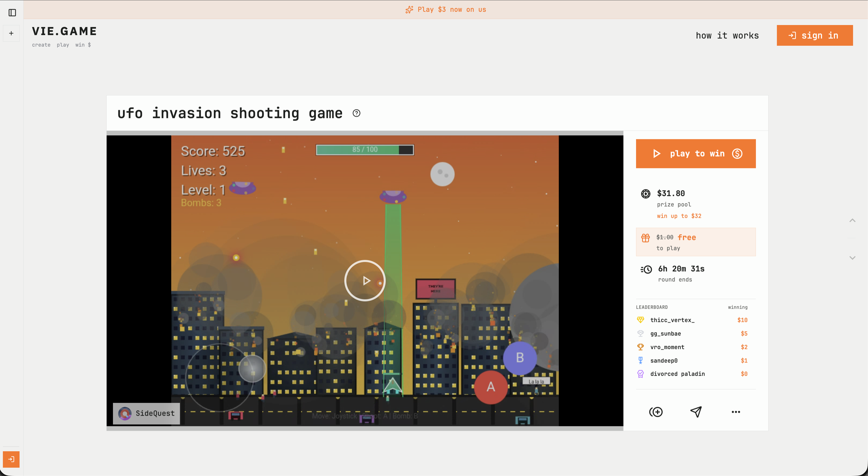
Task: Click the diamond icon beside thicc_vertex_
Action: [640, 320]
